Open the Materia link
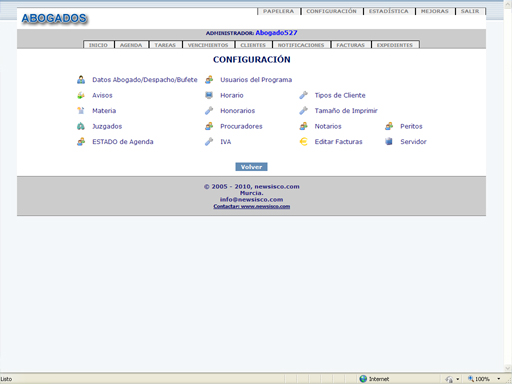The width and height of the screenshot is (512, 384). pyautogui.click(x=104, y=111)
